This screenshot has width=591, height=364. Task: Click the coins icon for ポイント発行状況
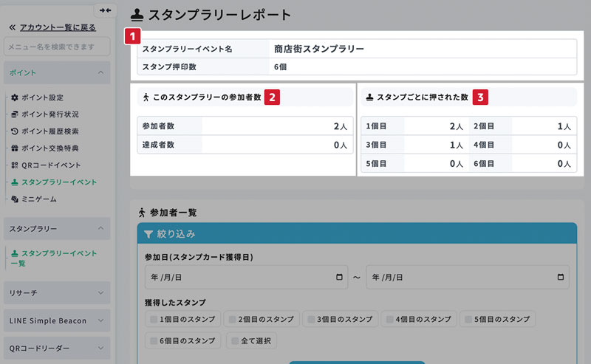[x=15, y=114]
